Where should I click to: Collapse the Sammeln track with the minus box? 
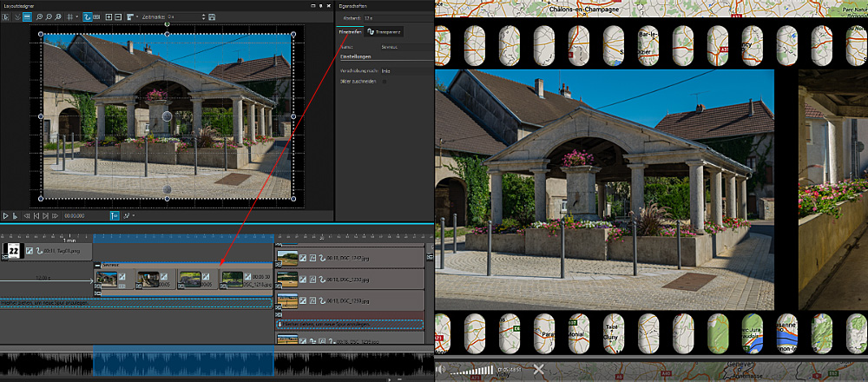coord(97,264)
